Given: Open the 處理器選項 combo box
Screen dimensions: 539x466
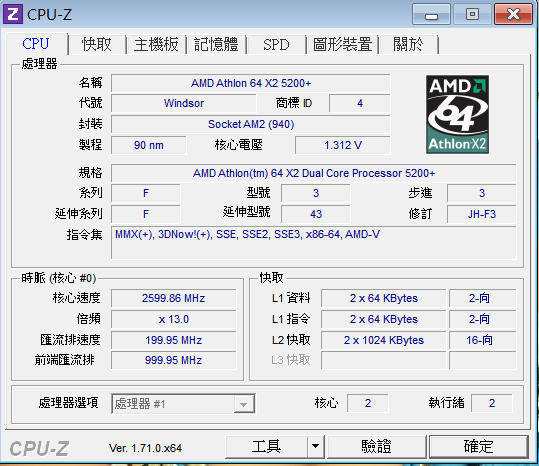Looking at the screenshot, I should (183, 403).
